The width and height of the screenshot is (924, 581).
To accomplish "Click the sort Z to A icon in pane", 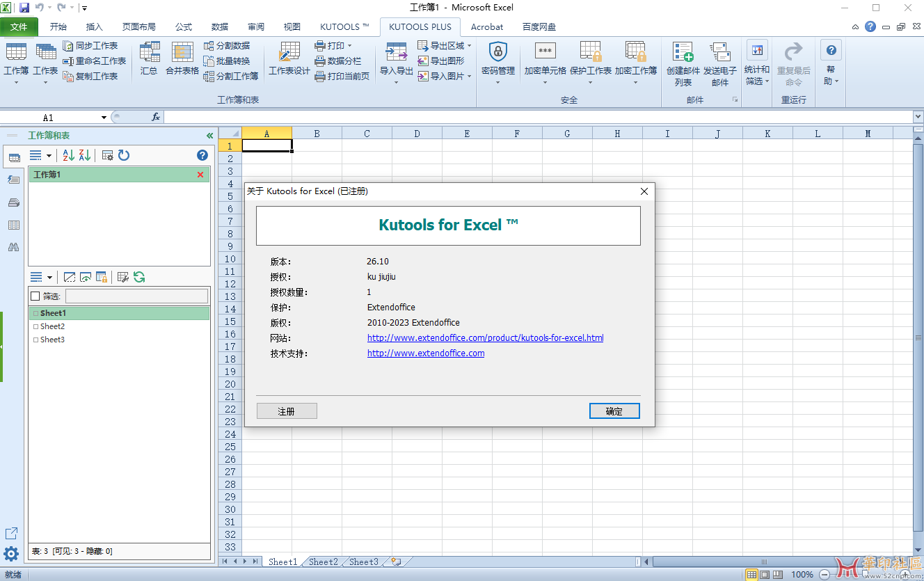I will [x=85, y=155].
